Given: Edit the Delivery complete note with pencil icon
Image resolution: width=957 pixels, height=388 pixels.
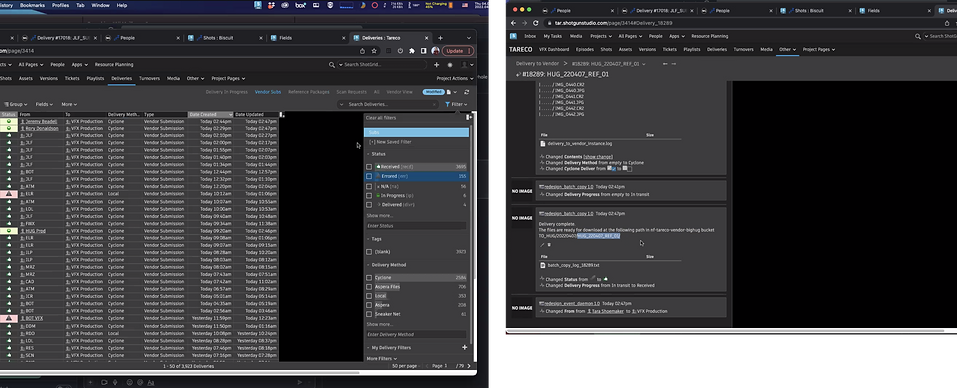Looking at the screenshot, I should point(542,245).
